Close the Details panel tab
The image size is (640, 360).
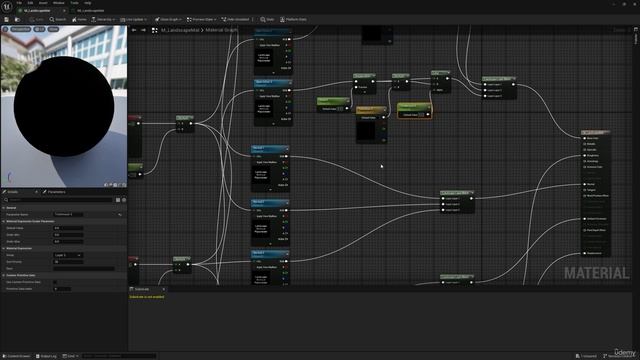click(x=36, y=192)
